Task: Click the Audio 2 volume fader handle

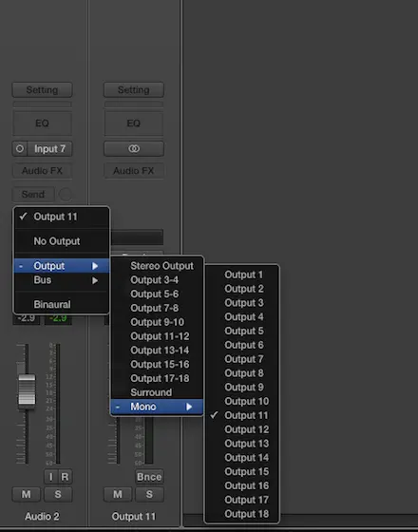Action: [27, 390]
